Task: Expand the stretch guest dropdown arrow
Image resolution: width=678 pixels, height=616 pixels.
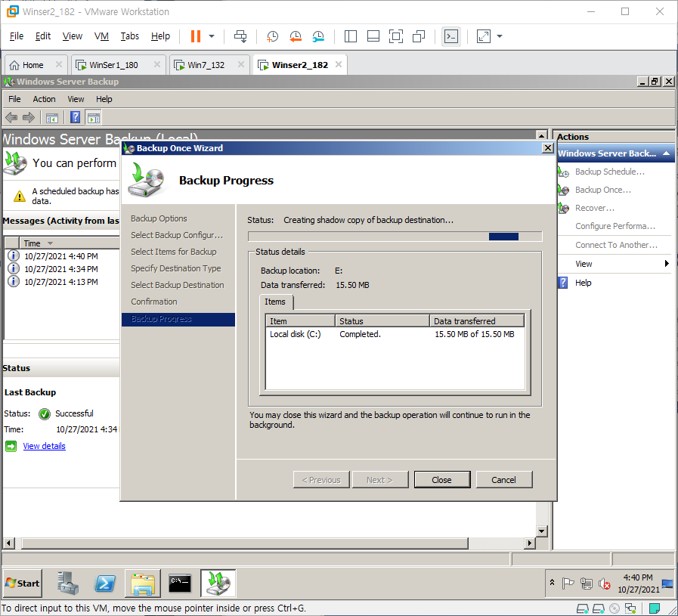Action: pos(500,36)
